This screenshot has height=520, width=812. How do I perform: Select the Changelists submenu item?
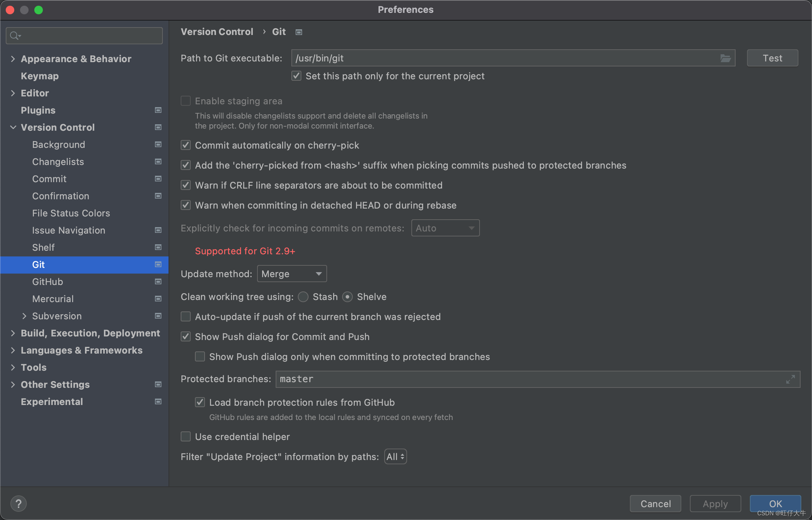pyautogui.click(x=58, y=162)
